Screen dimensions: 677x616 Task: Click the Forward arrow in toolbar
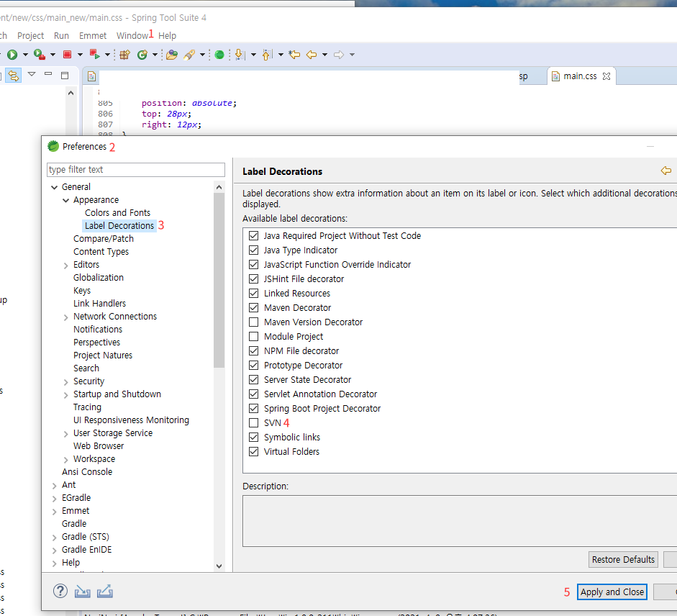click(339, 55)
